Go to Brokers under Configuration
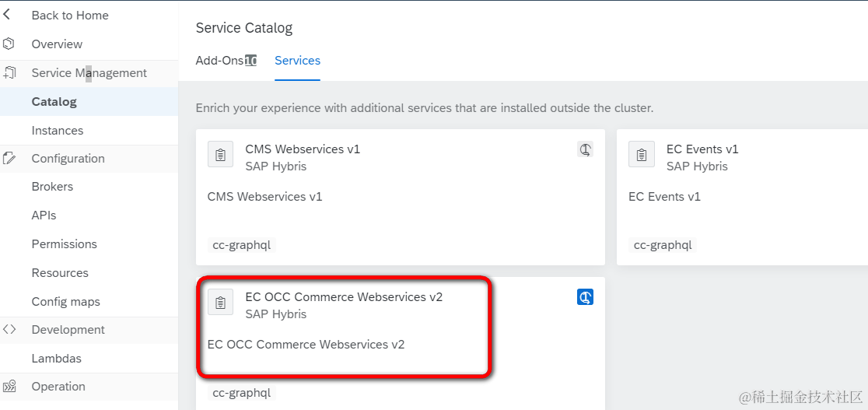This screenshot has width=868, height=410. coord(52,187)
